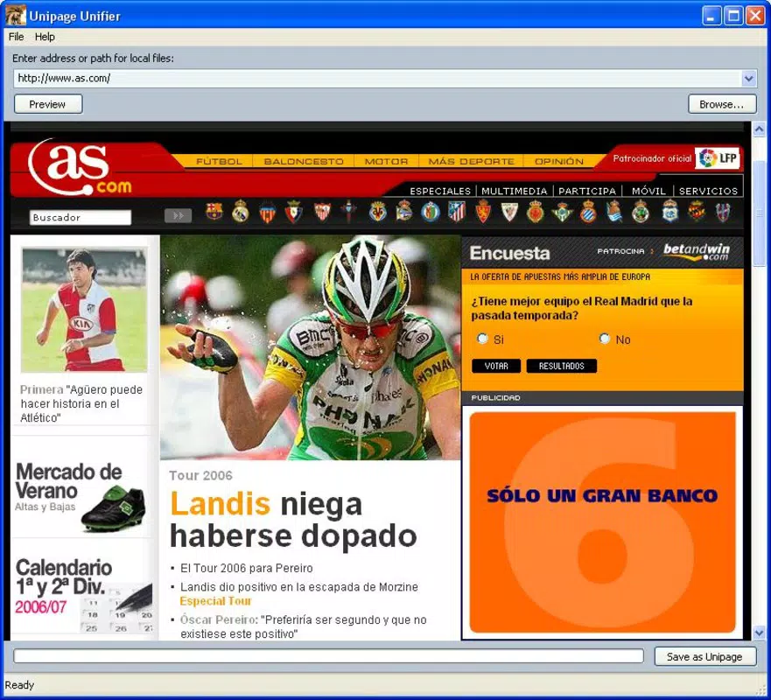
Task: Open the Real Betis green crest
Action: click(x=562, y=212)
